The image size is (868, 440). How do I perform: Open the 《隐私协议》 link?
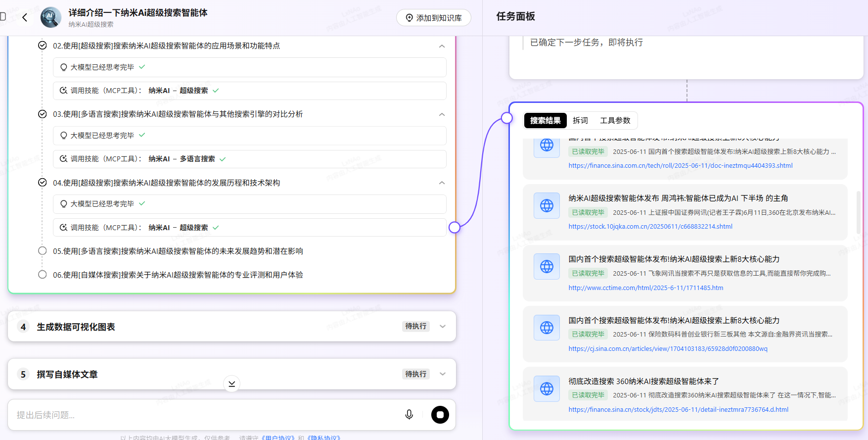pos(325,438)
